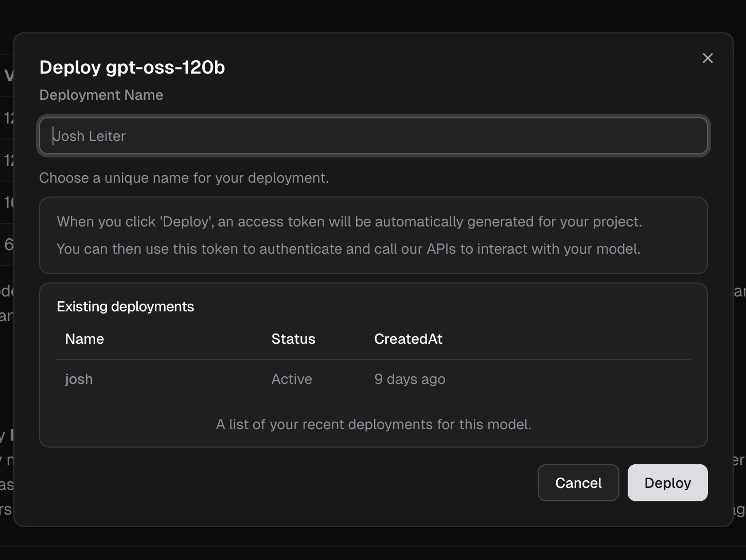
Task: Click the dark backdrop above the dialog
Action: click(373, 15)
